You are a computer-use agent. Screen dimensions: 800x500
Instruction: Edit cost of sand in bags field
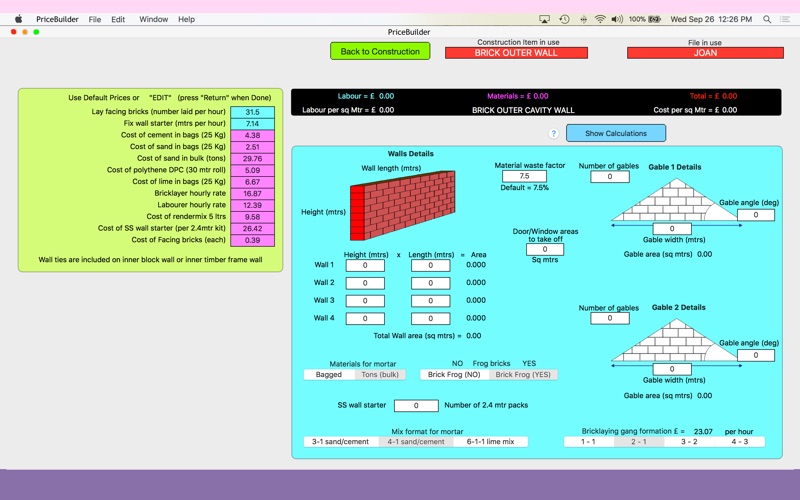tap(253, 147)
